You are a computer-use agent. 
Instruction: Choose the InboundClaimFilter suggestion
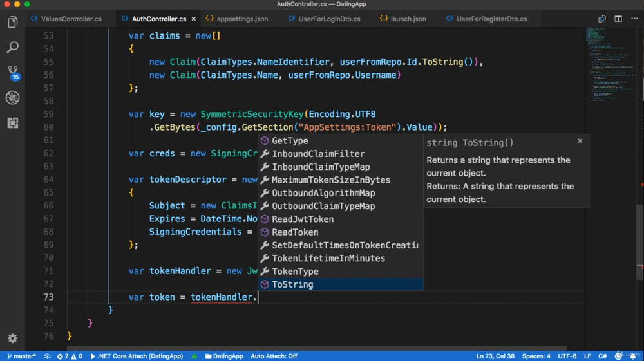pyautogui.click(x=340, y=154)
